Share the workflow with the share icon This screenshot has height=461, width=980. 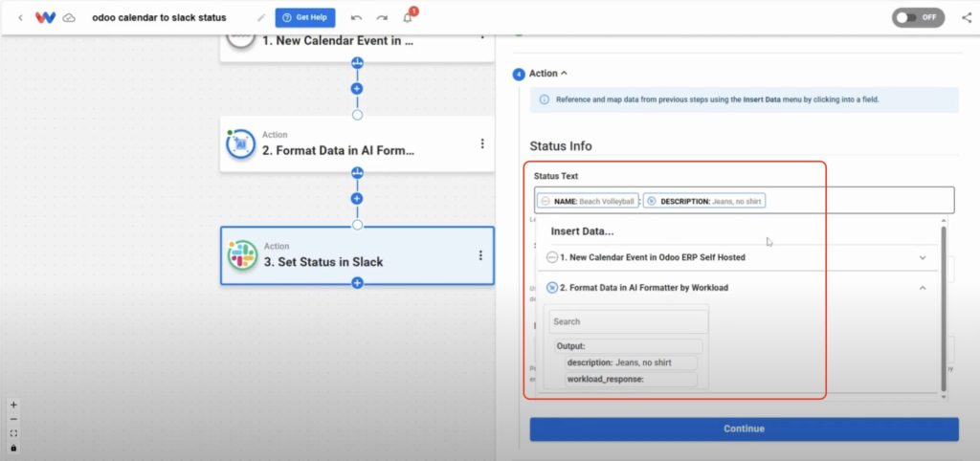point(967,17)
